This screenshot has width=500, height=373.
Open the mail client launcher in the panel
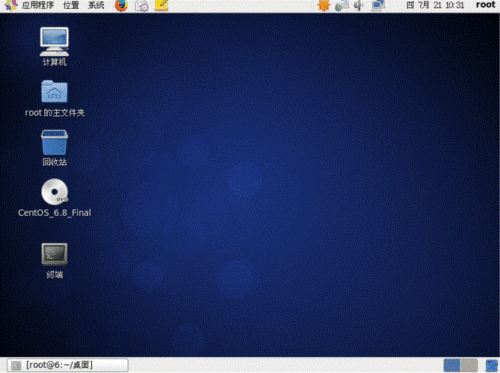click(142, 6)
